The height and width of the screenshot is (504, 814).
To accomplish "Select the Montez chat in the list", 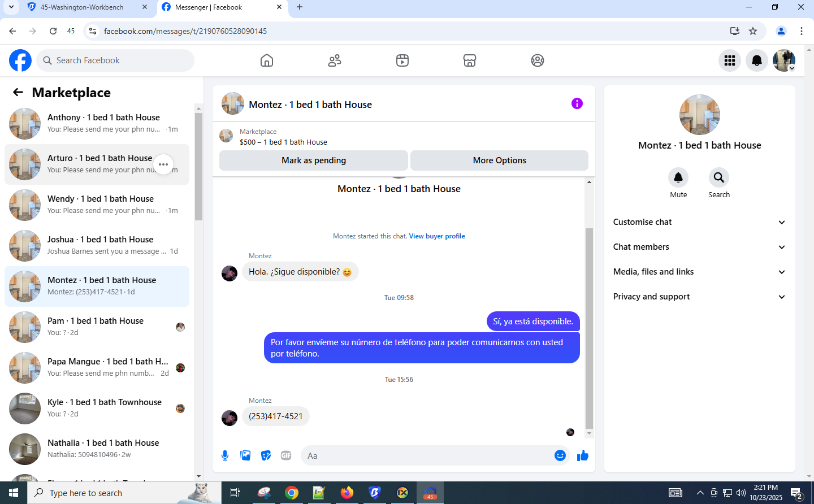I will coord(97,286).
